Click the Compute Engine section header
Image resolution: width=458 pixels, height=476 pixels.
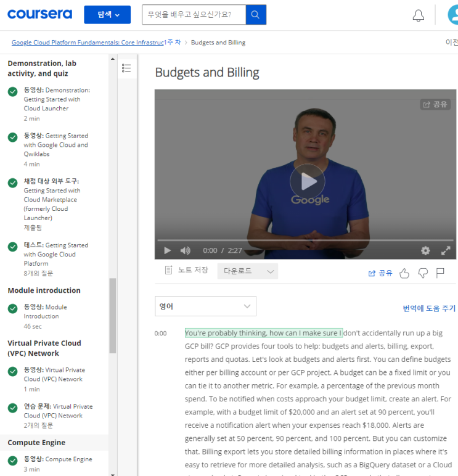36,443
